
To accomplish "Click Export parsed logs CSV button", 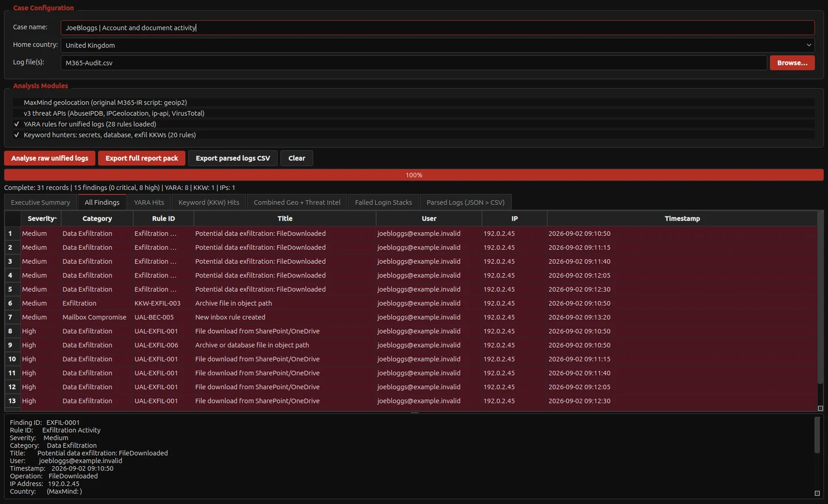I will pyautogui.click(x=233, y=158).
